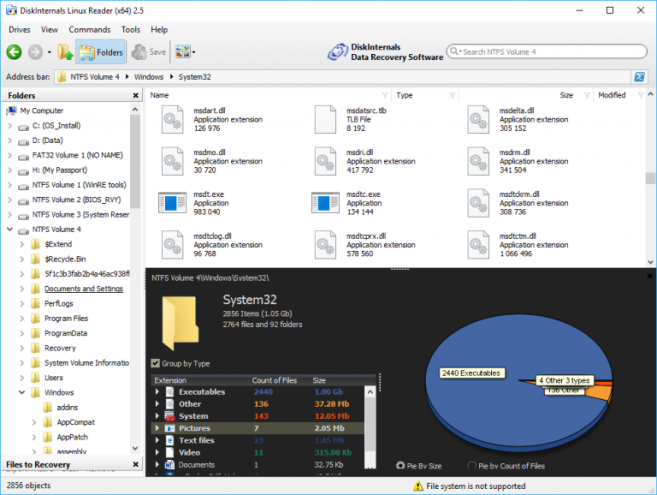Select msdrm.dll file icon

click(478, 161)
